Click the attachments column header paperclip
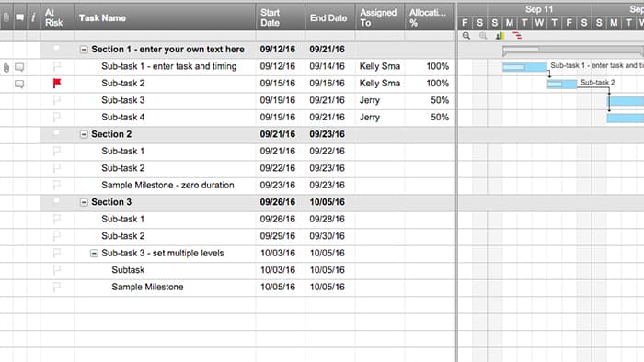This screenshot has height=362, width=644. click(6, 17)
